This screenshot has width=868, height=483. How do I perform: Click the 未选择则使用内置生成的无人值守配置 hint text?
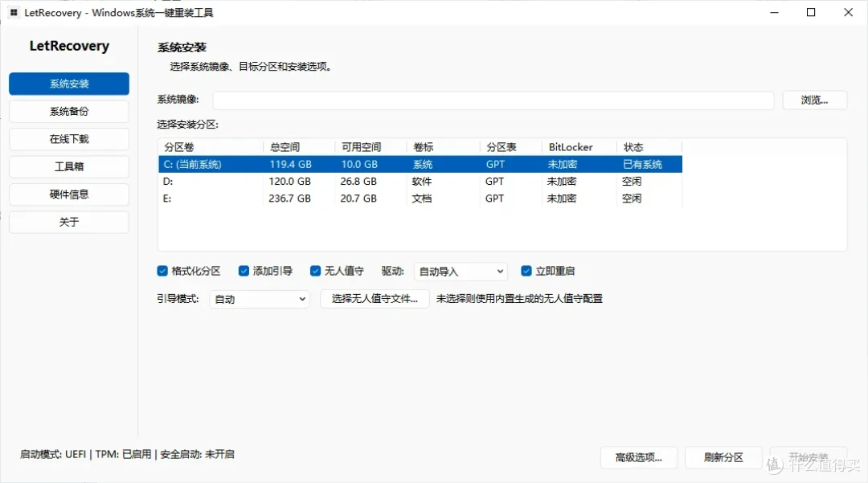[519, 299]
